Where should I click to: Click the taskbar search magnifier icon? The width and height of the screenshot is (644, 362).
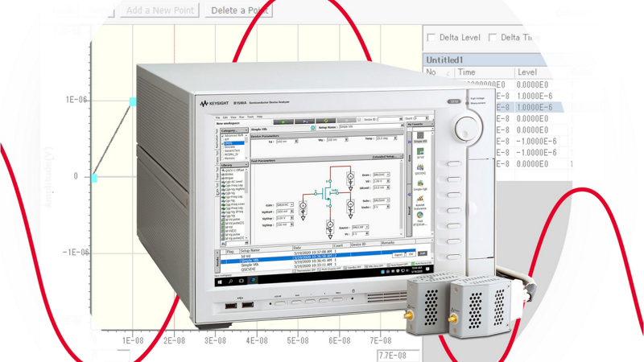(230, 282)
